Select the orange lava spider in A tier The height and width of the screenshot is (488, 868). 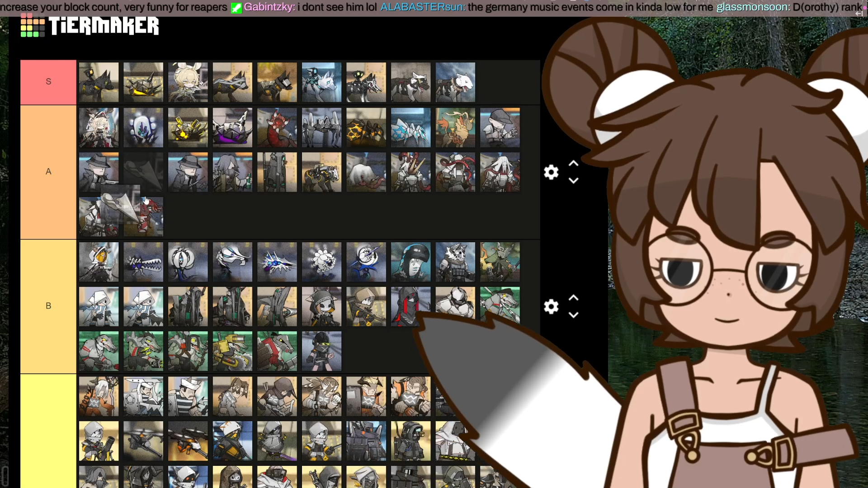click(366, 127)
